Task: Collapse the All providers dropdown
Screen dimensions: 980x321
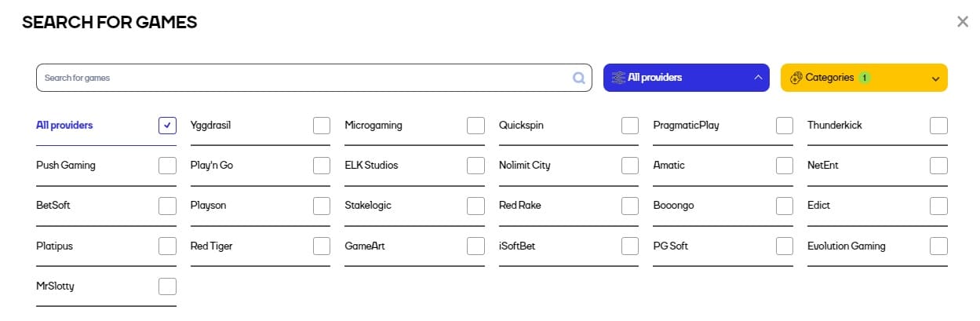Action: click(x=687, y=78)
